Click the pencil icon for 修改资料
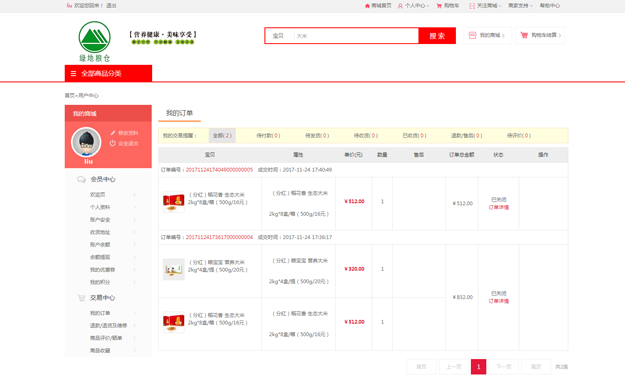625x390 pixels. pyautogui.click(x=113, y=133)
